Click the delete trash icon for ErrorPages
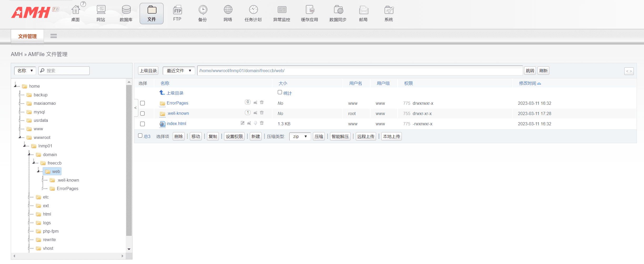 [x=262, y=102]
